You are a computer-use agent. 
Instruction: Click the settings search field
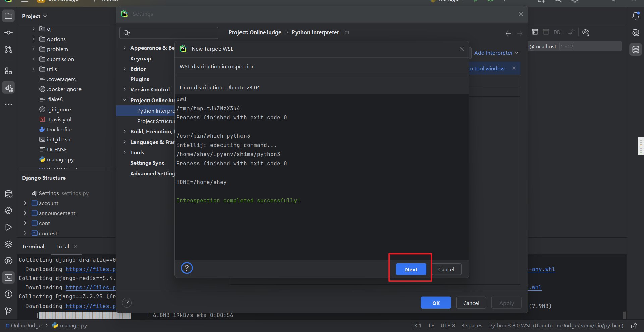[169, 33]
